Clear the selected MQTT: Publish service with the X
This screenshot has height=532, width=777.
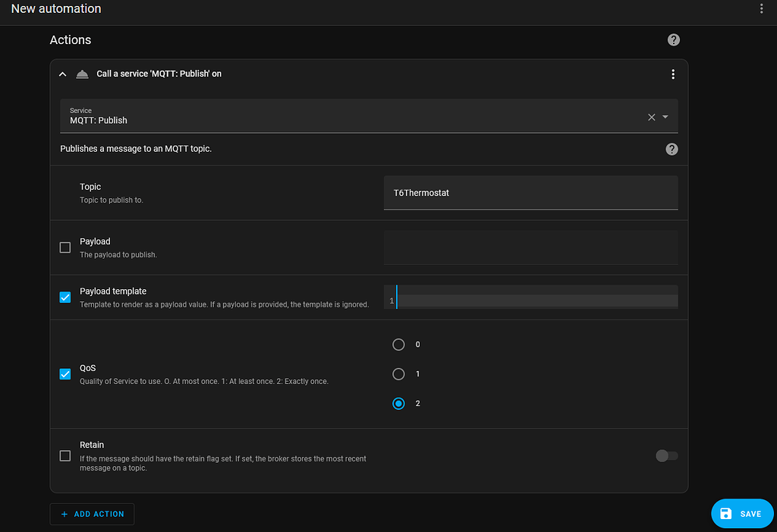(x=650, y=117)
